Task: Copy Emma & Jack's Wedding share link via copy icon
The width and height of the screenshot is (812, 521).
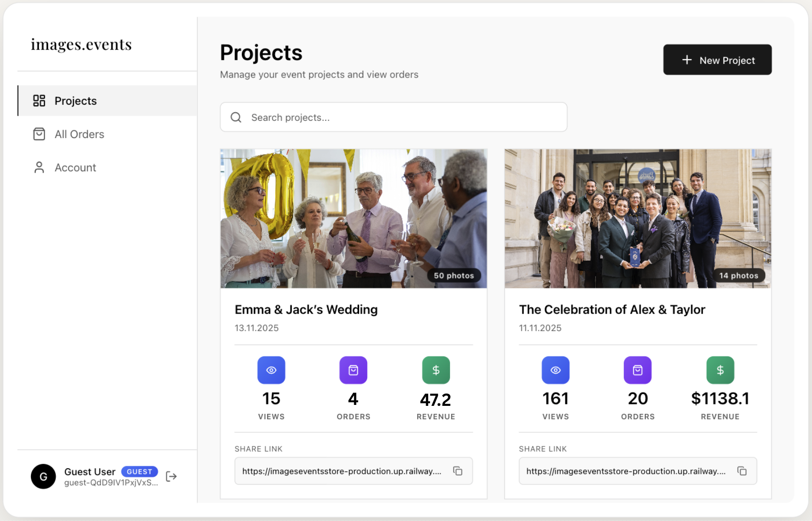Action: [x=458, y=471]
